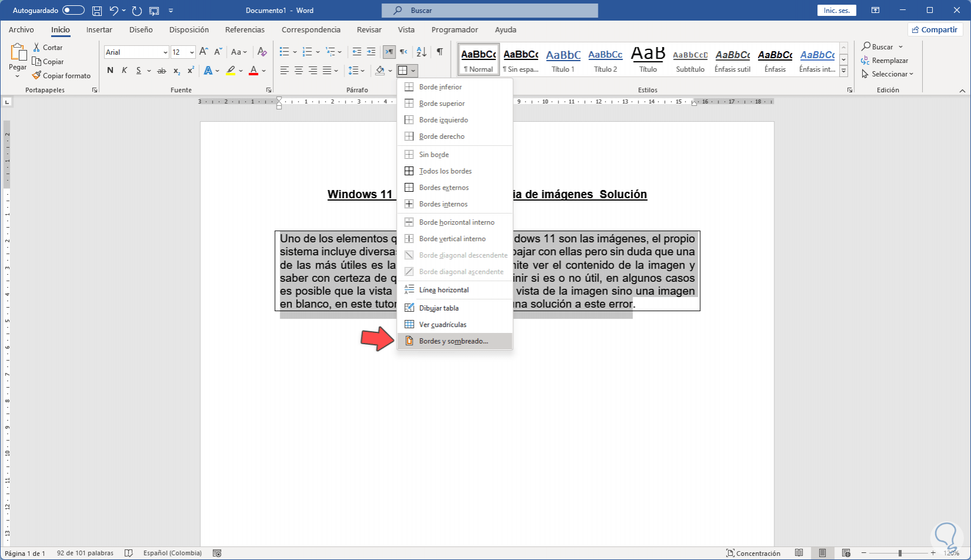This screenshot has width=971, height=560.
Task: Click the Pegar paste button
Action: coord(18,56)
